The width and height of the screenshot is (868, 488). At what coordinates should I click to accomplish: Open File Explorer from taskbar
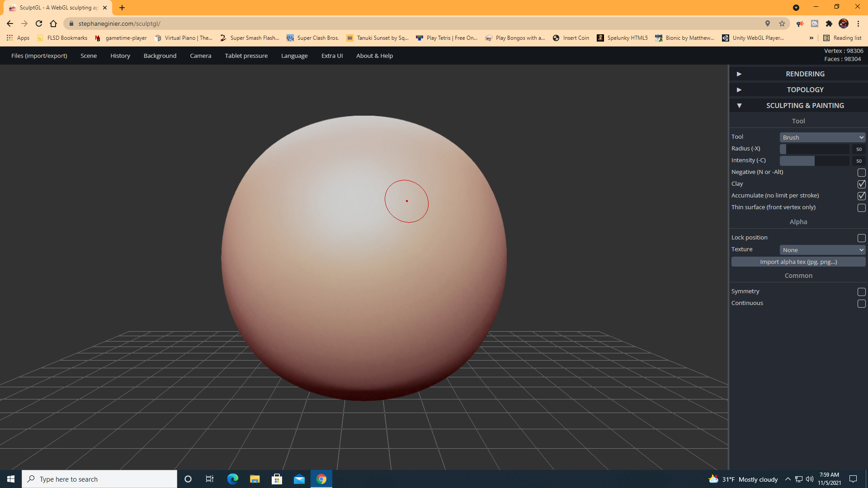[255, 479]
